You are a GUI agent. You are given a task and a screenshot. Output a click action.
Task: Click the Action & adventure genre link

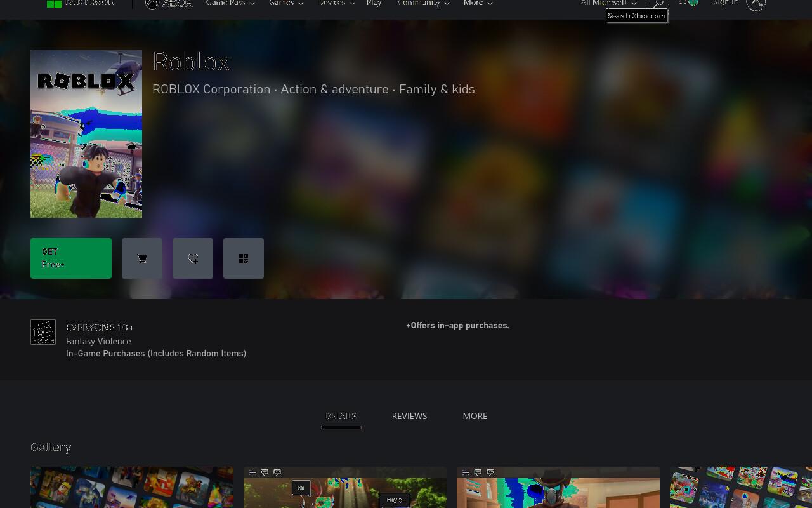point(334,89)
